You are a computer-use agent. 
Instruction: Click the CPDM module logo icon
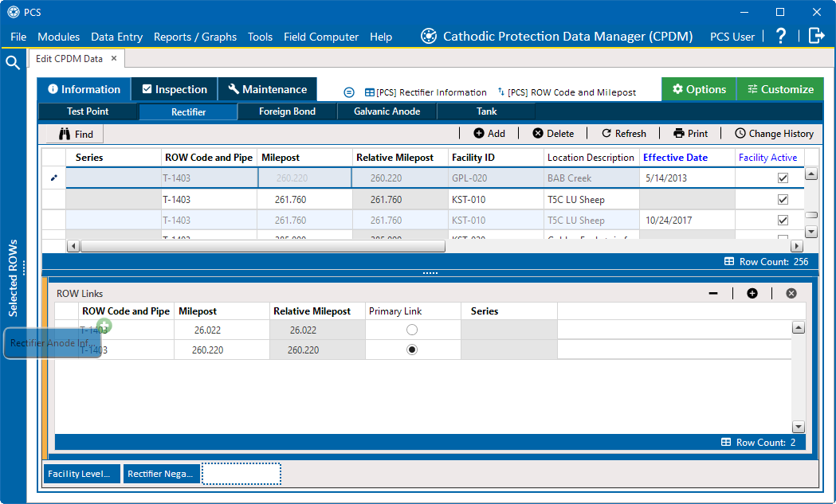click(429, 36)
